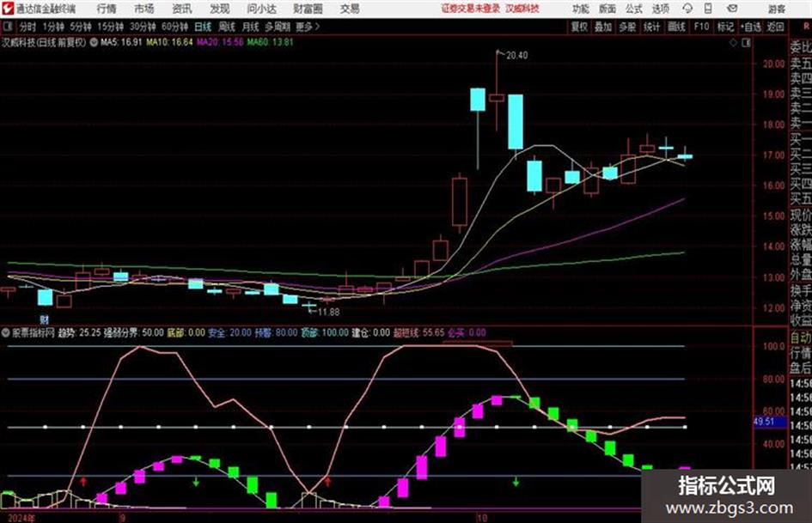
Task: Click the 游客 guest account button
Action: click(776, 9)
